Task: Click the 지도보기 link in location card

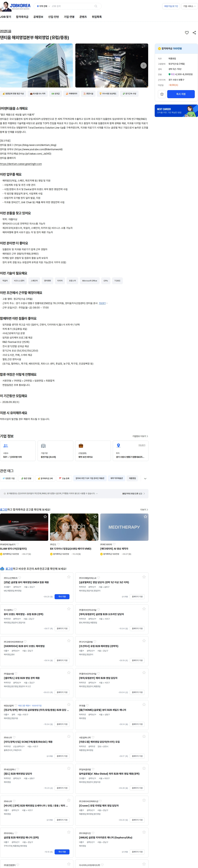Action: 142,445
